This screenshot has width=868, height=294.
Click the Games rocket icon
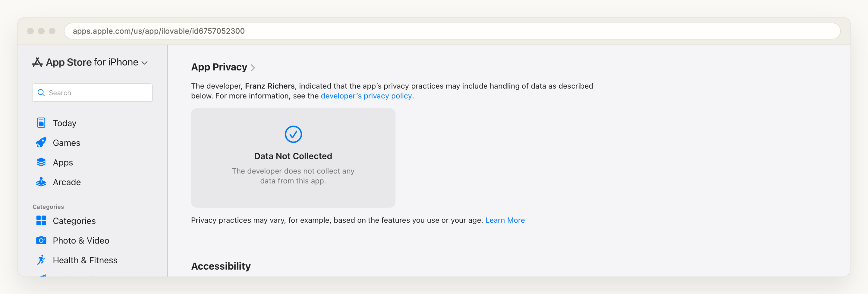(41, 142)
